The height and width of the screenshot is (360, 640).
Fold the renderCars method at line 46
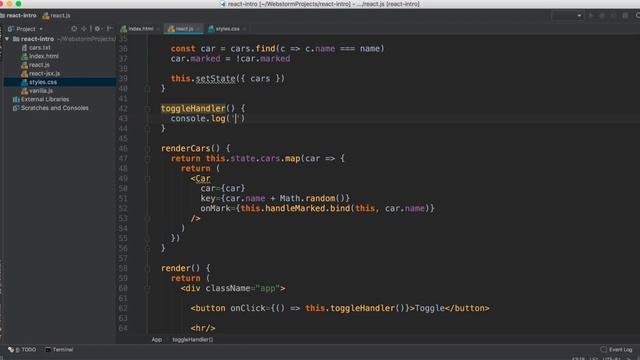point(147,149)
